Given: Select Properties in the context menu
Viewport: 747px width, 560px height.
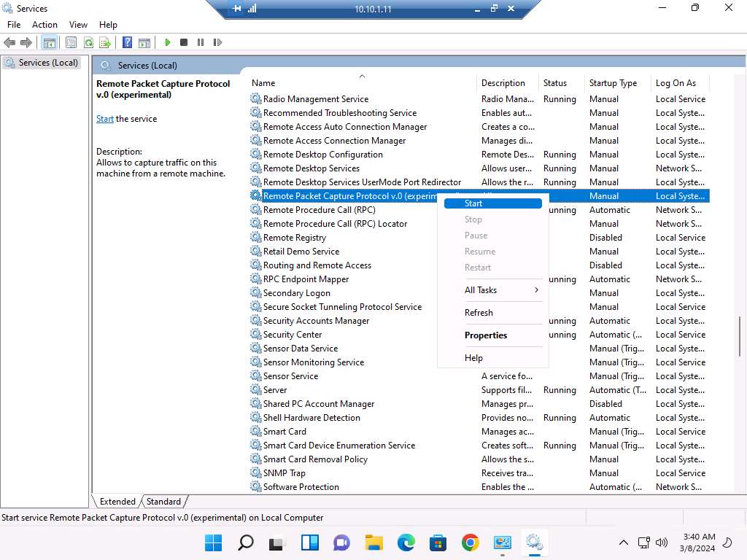Looking at the screenshot, I should (x=486, y=335).
